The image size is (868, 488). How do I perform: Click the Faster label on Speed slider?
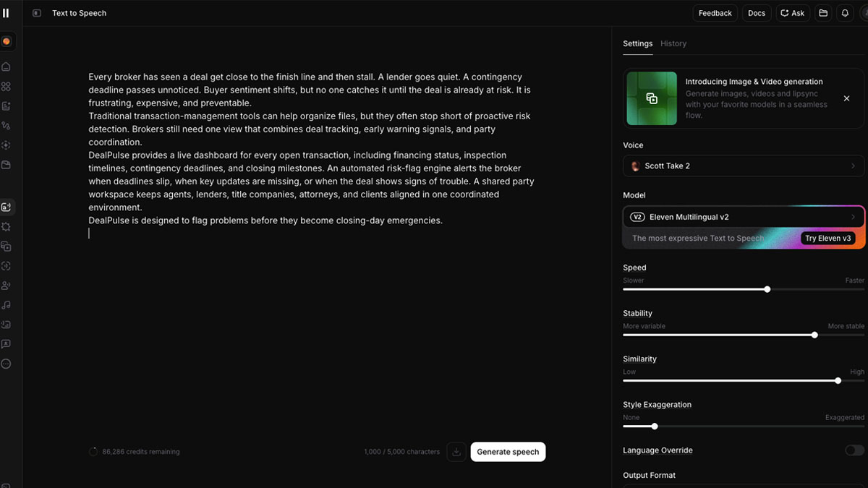point(854,281)
